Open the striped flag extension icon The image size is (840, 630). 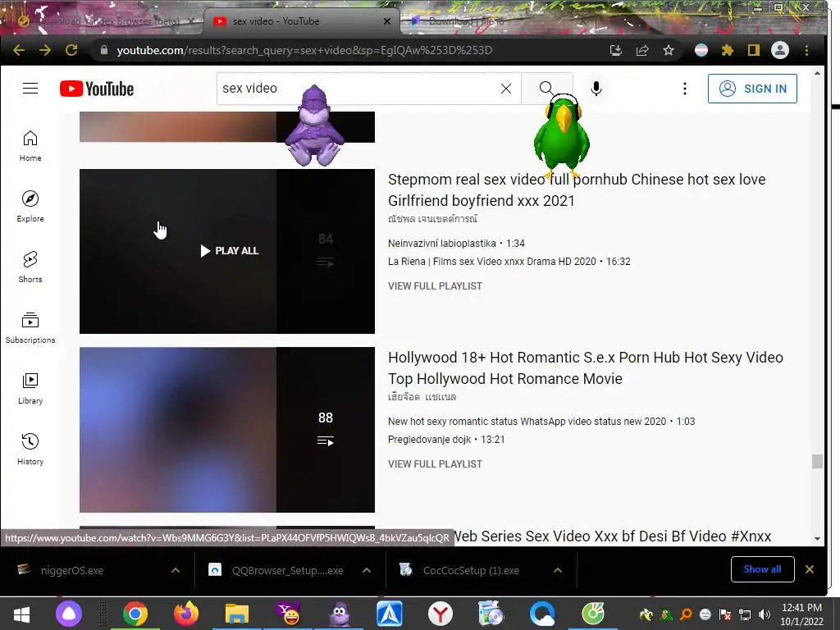coord(701,50)
